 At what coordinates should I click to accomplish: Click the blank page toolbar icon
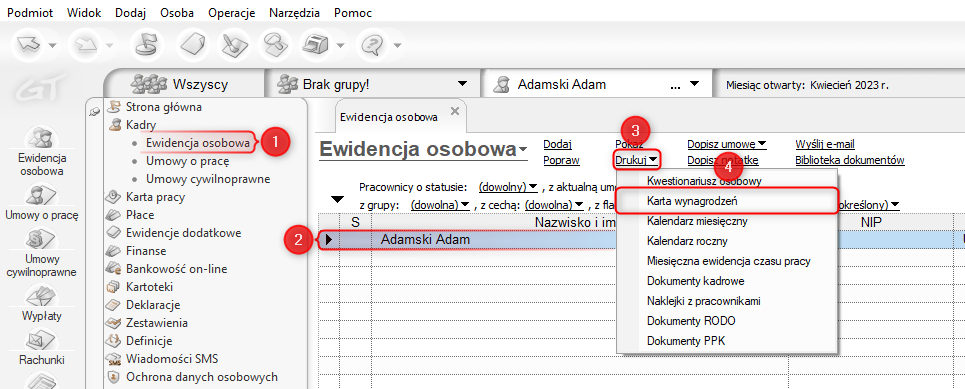point(194,45)
